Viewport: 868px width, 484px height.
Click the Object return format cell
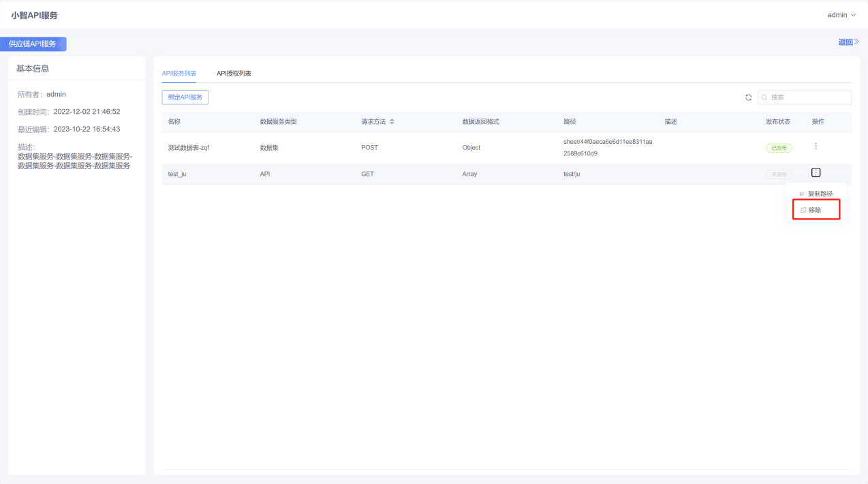pyautogui.click(x=471, y=147)
